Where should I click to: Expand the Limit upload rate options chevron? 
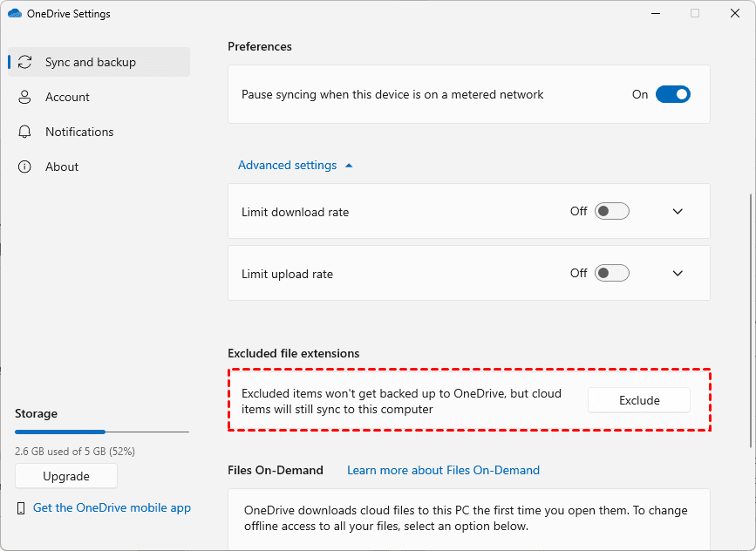(678, 273)
